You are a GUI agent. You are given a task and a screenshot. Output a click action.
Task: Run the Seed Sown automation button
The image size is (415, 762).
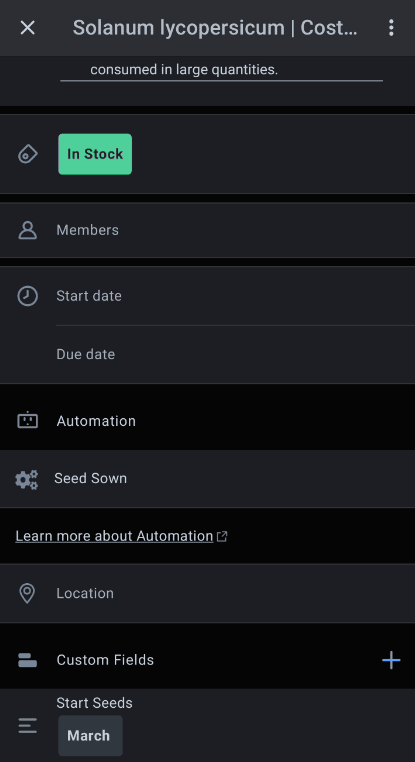tap(208, 479)
